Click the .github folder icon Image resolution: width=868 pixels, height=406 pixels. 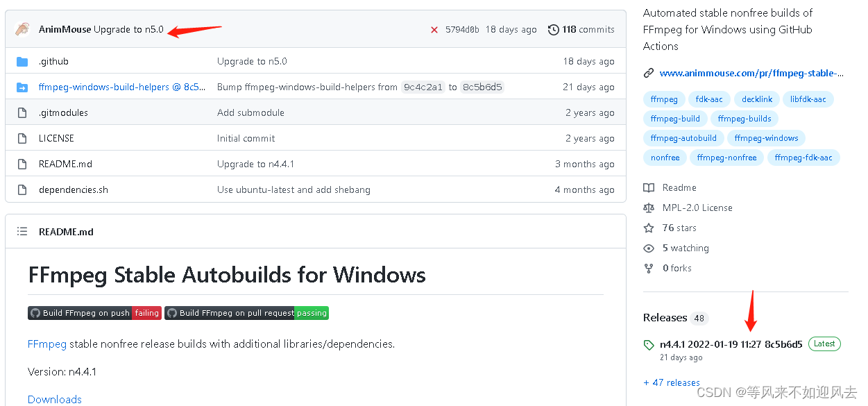tap(22, 62)
